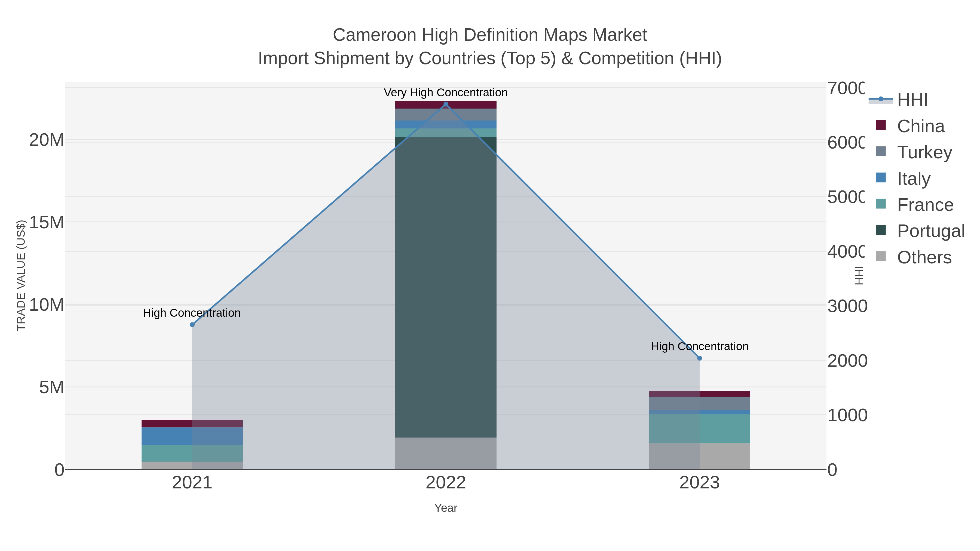Click the 'High Concentration' label above 2021
The width and height of the screenshot is (980, 551).
(x=192, y=313)
